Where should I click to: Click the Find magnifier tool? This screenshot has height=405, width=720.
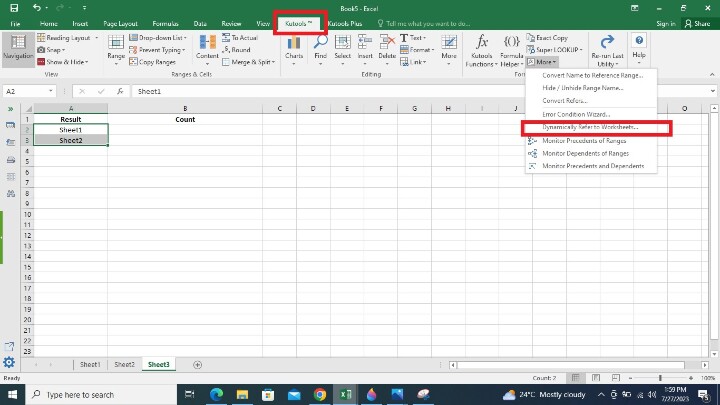(x=321, y=49)
